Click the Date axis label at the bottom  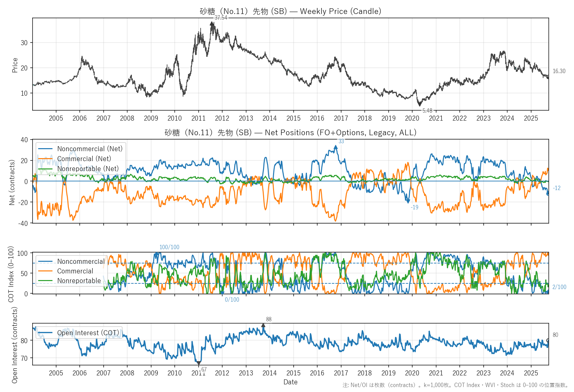(290, 382)
